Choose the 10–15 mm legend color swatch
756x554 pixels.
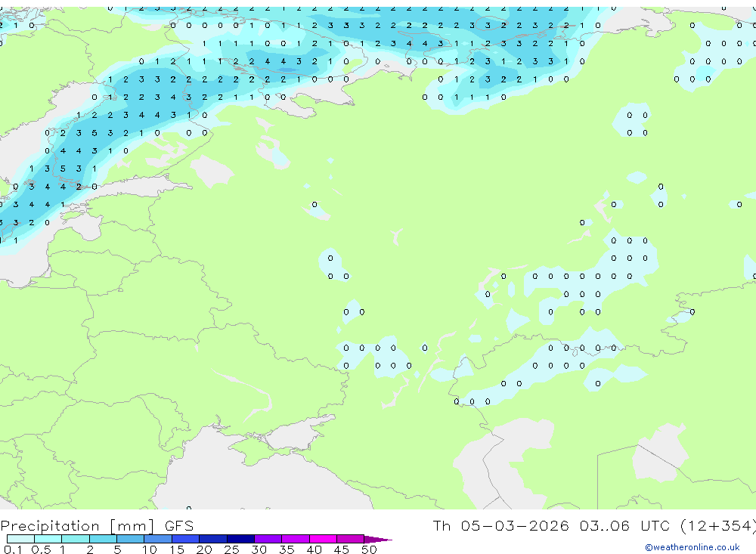[x=158, y=539]
